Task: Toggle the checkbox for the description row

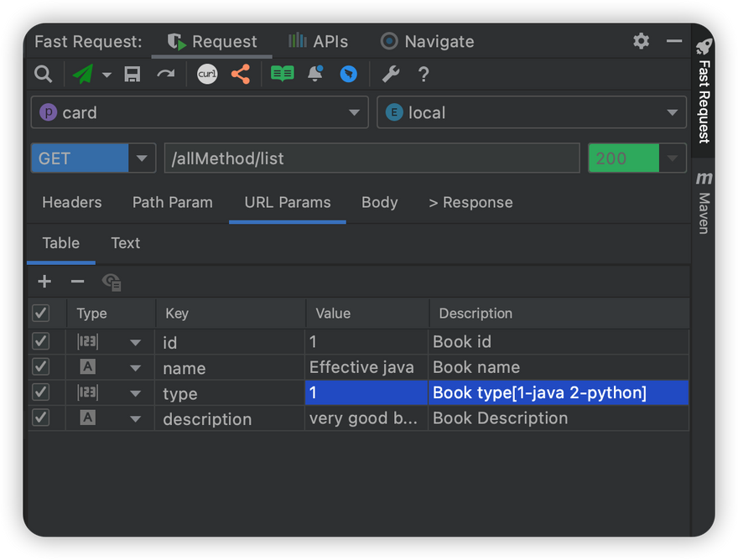Action: pyautogui.click(x=40, y=417)
